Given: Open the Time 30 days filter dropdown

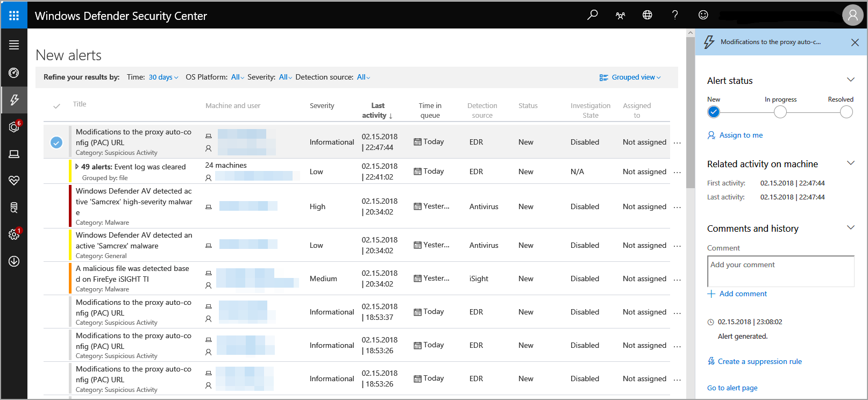Looking at the screenshot, I should click(163, 77).
